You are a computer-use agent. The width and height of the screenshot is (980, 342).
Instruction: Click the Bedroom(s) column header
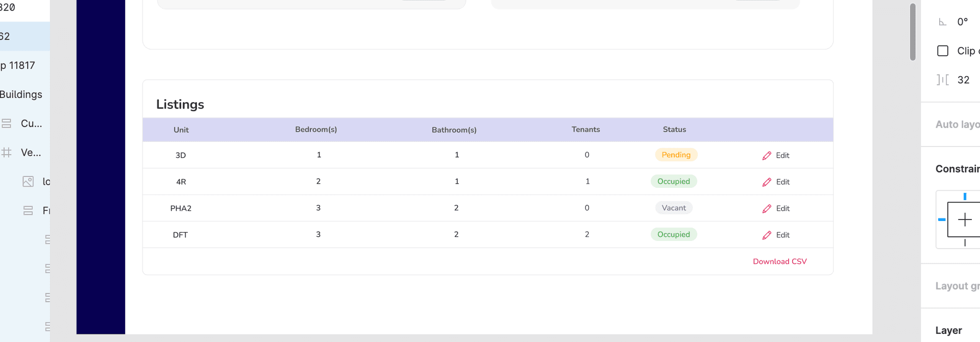pos(316,130)
